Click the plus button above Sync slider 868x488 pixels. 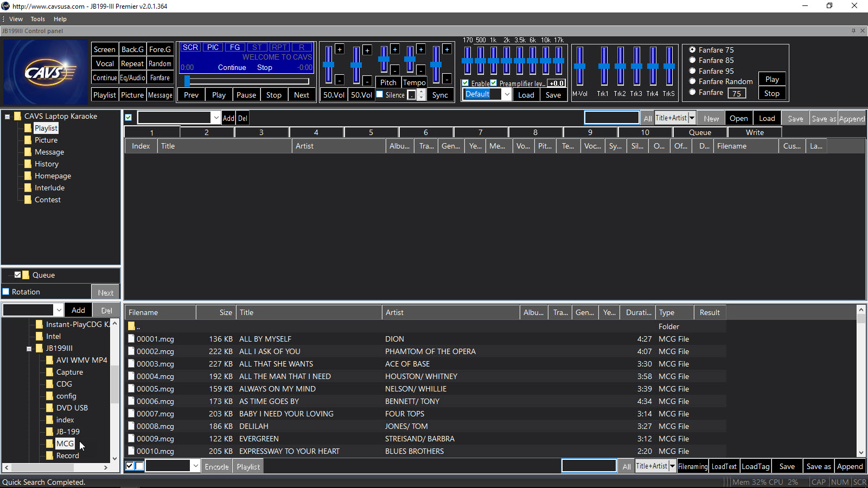tap(447, 49)
